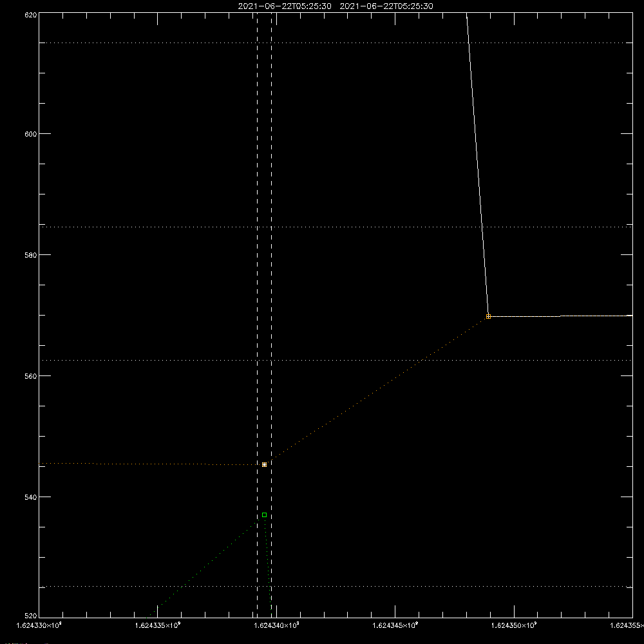Click the second 2021-06-22T05:25:30 timestamp in title
Viewport: 644px width, 644px height.
pos(386,6)
